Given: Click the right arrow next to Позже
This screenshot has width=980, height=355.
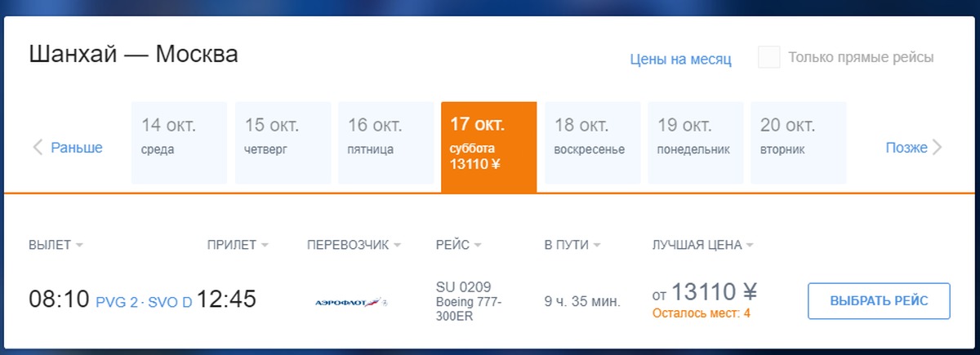Looking at the screenshot, I should click(938, 148).
